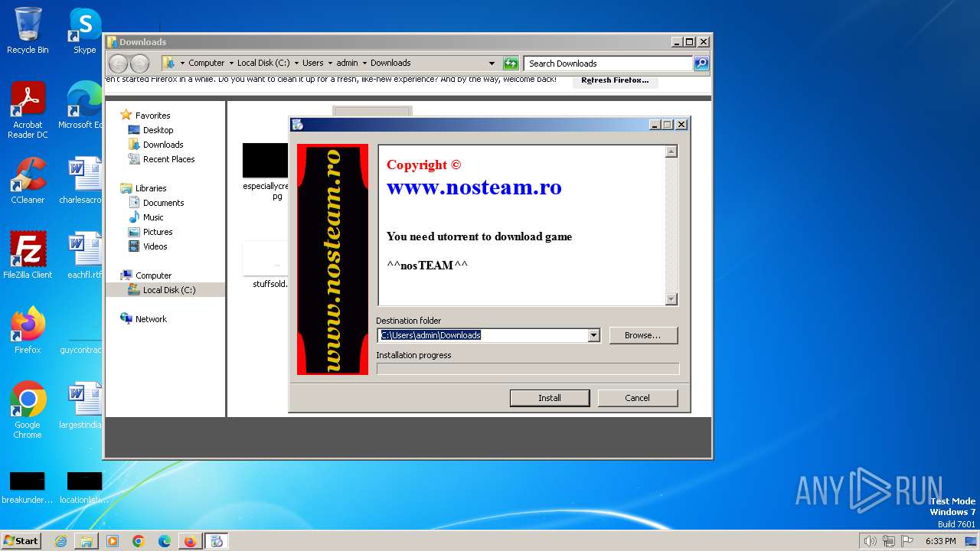Click the www.nosteam.ro blue heading
Screen dimensions: 980x551
point(474,187)
